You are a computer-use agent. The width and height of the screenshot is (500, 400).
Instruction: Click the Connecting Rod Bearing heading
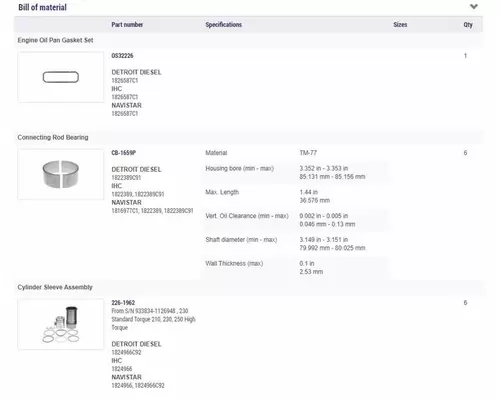point(53,137)
